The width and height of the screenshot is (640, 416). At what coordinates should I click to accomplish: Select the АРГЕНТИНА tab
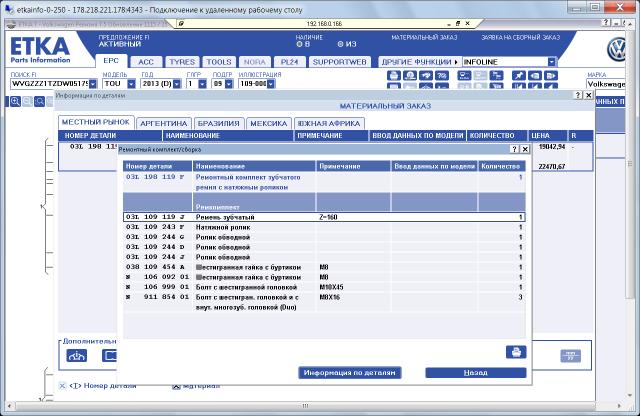coord(164,123)
